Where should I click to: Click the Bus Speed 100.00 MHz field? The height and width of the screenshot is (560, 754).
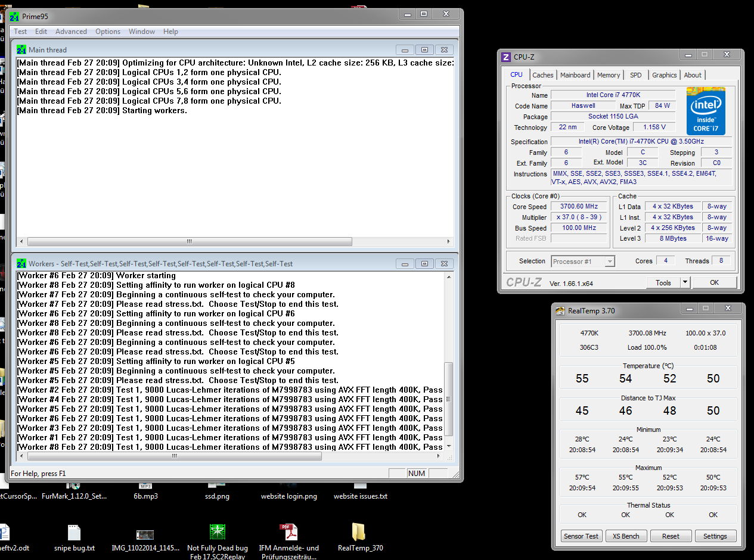(578, 228)
